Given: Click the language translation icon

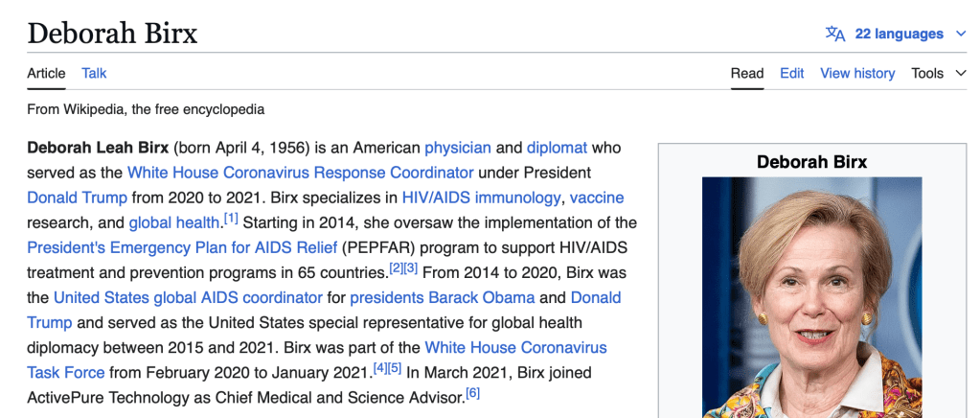Looking at the screenshot, I should [835, 34].
